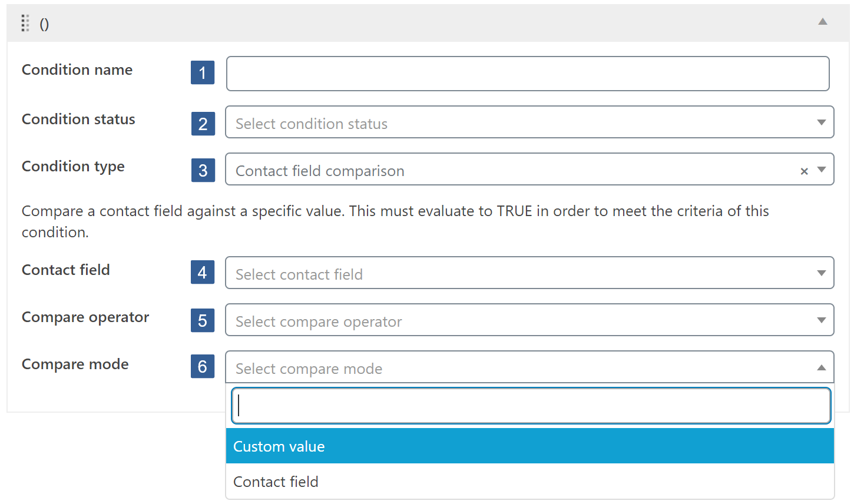Screen dimensions: 854x504
Task: Click the numbered badge 5 beside Compare operator
Action: (202, 320)
